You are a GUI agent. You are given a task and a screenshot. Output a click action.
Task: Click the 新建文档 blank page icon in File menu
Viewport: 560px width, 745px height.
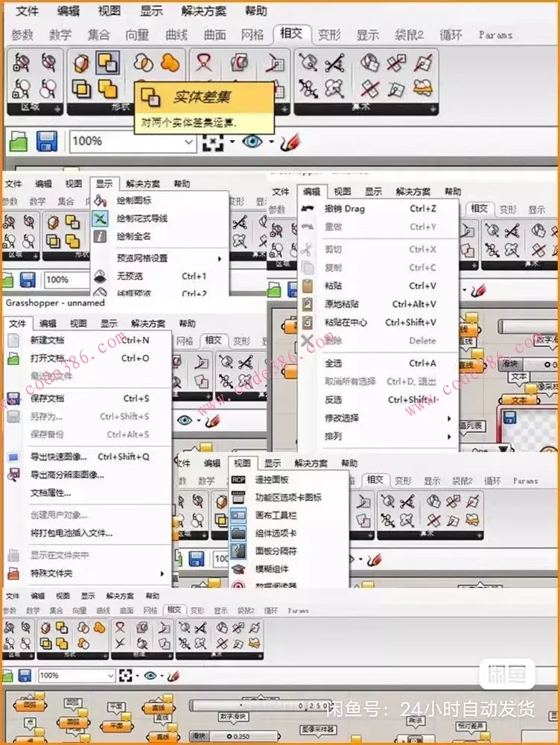(13, 340)
